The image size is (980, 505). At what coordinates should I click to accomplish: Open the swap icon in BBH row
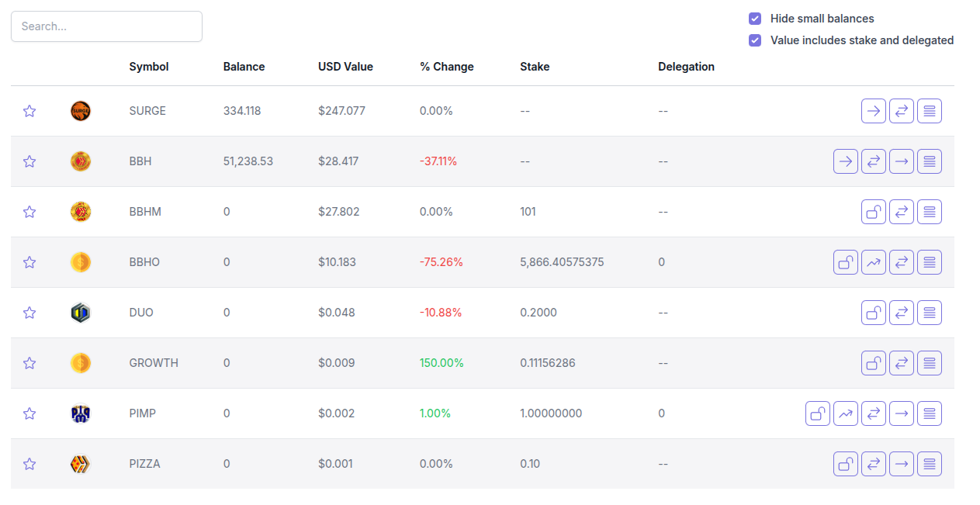tap(874, 161)
